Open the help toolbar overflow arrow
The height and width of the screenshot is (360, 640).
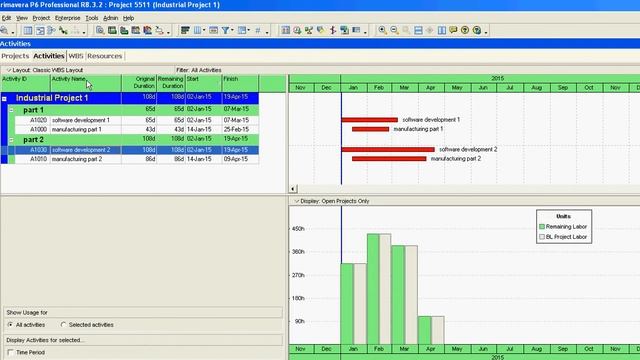[486, 32]
